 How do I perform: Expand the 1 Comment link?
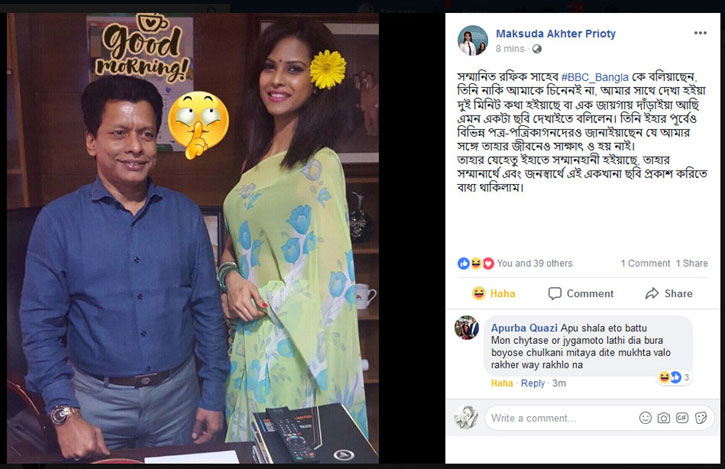645,263
